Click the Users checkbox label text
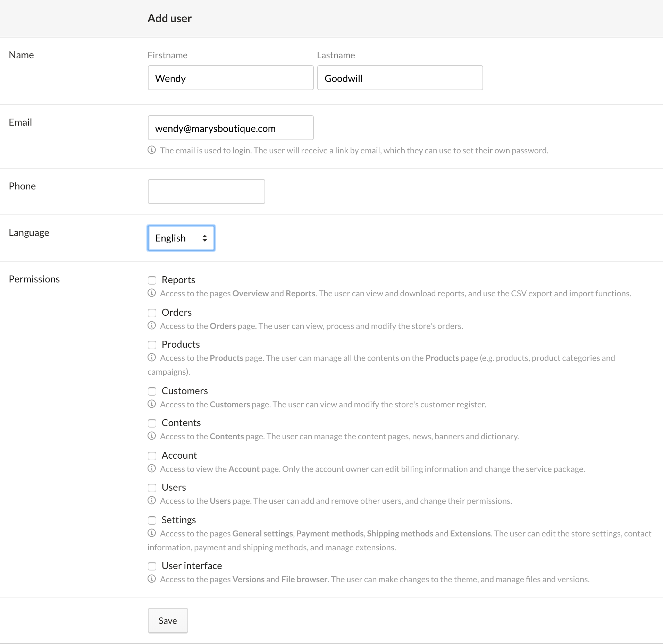The image size is (663, 644). 174,487
